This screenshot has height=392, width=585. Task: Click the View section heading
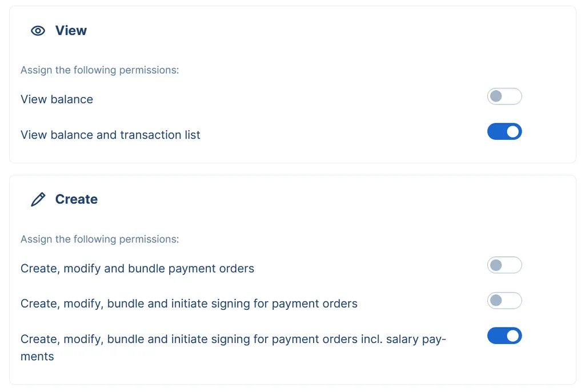pyautogui.click(x=71, y=31)
